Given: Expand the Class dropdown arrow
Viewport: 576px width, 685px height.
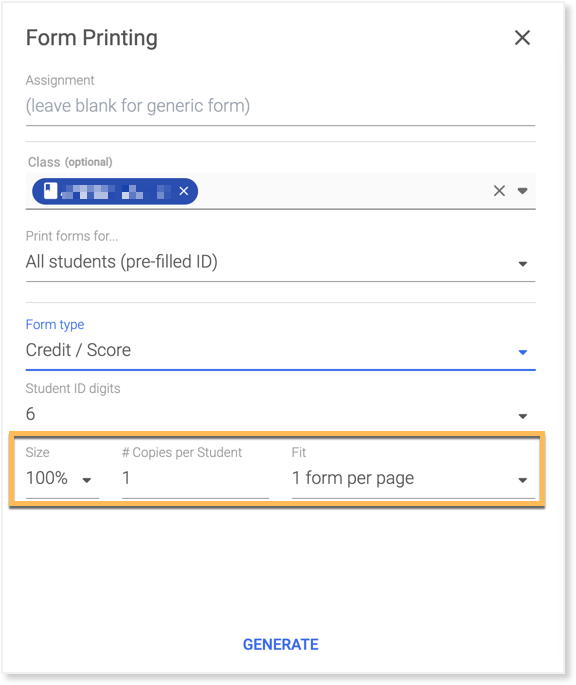Looking at the screenshot, I should pos(522,191).
